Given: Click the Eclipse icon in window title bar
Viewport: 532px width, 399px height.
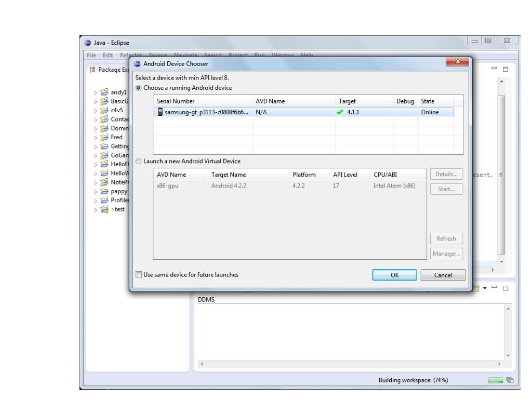Looking at the screenshot, I should point(87,43).
